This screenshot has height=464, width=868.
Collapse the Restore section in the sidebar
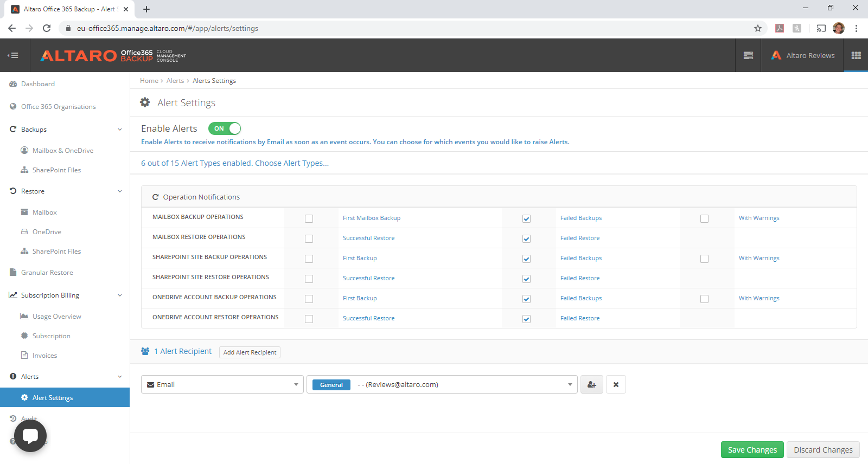pos(119,191)
